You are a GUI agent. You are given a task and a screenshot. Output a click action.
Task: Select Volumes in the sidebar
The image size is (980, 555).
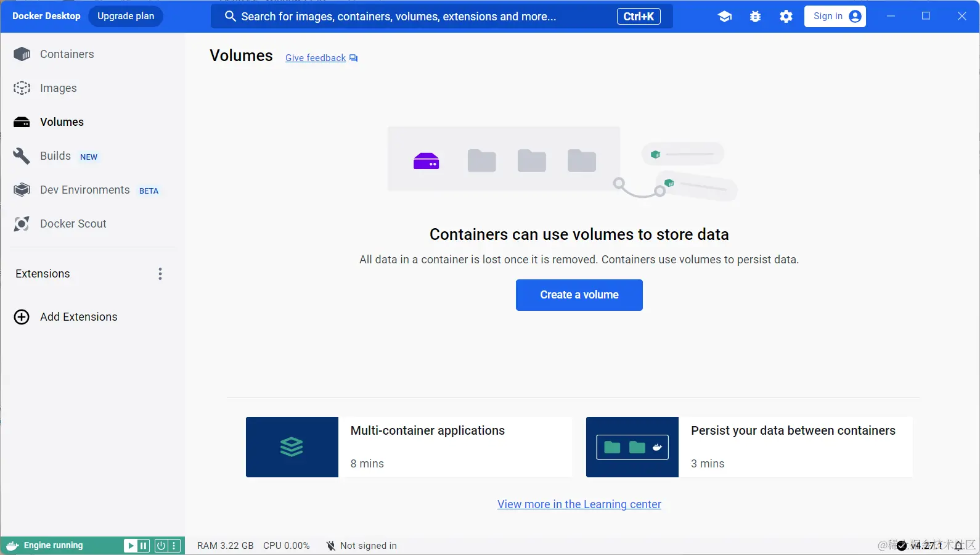coord(62,122)
